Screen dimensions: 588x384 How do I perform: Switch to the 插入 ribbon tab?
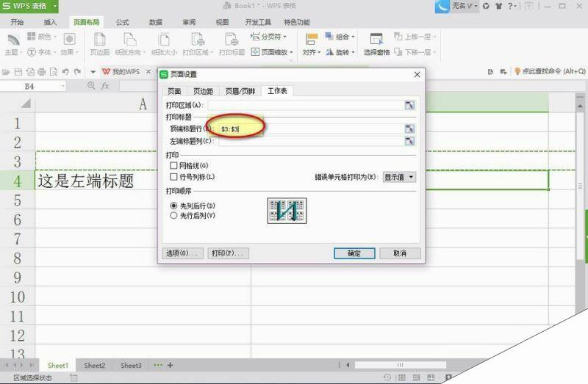coord(50,22)
